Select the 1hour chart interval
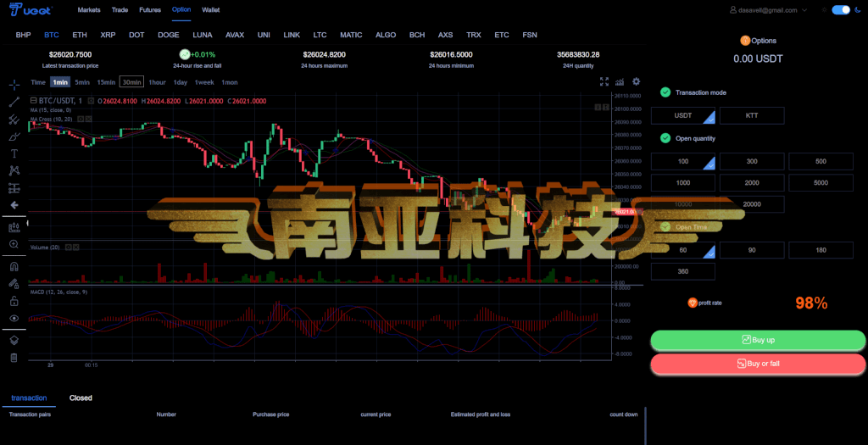Viewport: 868px width, 445px height. click(157, 82)
